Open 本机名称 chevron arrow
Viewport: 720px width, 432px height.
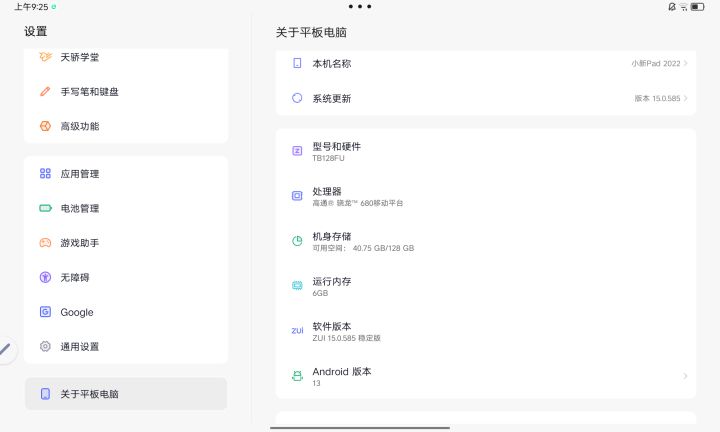685,63
